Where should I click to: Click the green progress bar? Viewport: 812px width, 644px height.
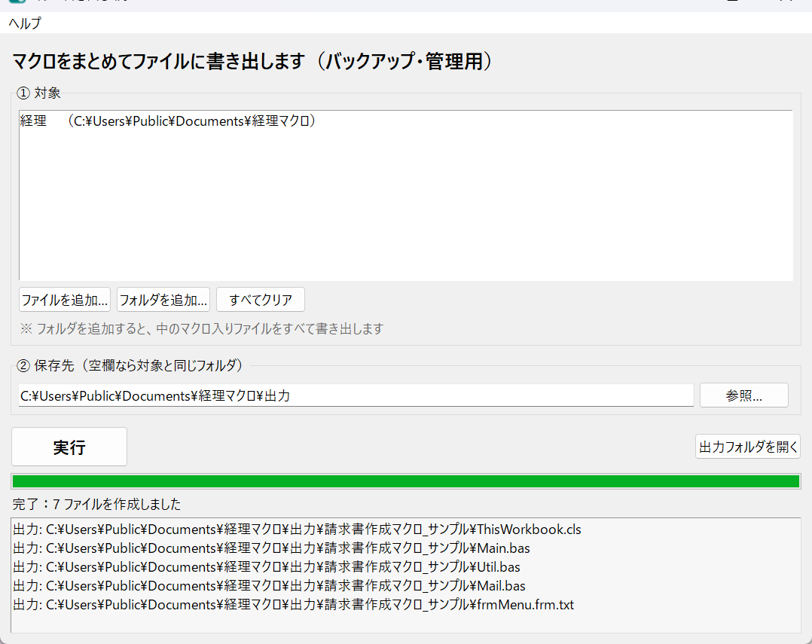406,481
